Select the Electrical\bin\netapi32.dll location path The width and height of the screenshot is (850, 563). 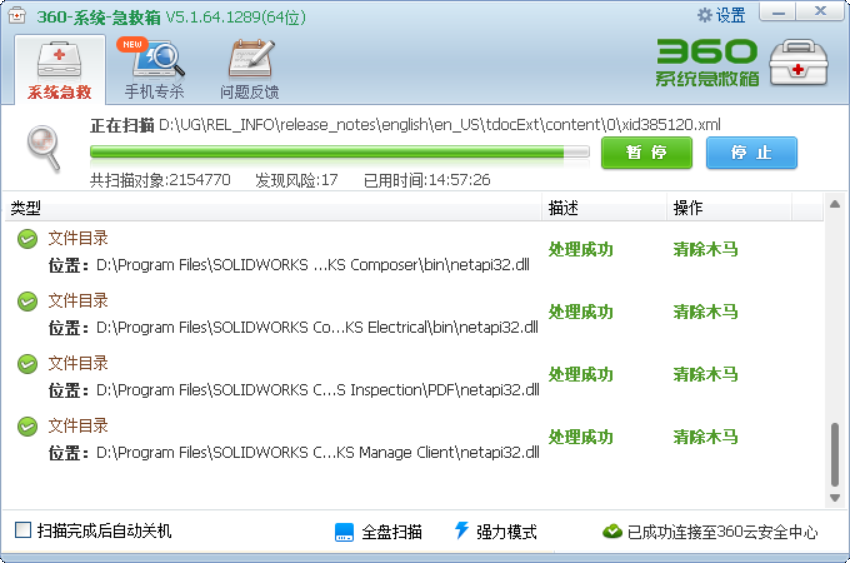[x=317, y=327]
